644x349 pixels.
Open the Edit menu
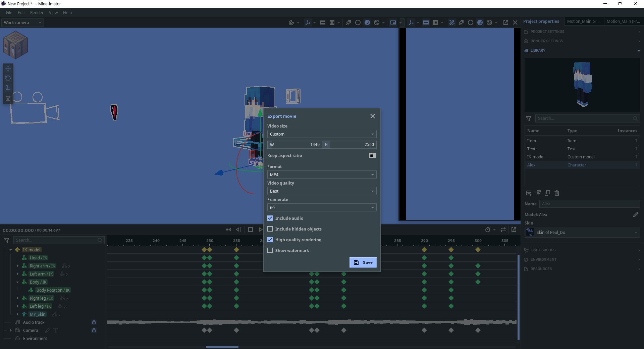tap(21, 12)
